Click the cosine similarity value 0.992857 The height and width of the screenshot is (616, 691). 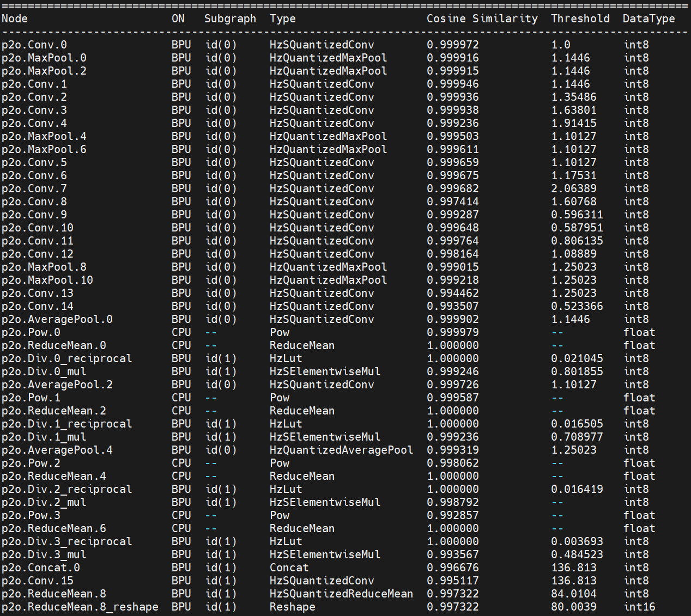tap(453, 515)
